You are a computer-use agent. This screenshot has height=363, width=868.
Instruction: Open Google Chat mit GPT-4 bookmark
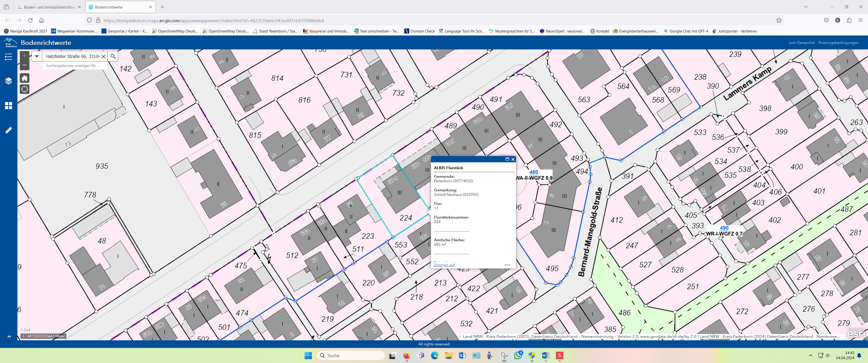[686, 31]
